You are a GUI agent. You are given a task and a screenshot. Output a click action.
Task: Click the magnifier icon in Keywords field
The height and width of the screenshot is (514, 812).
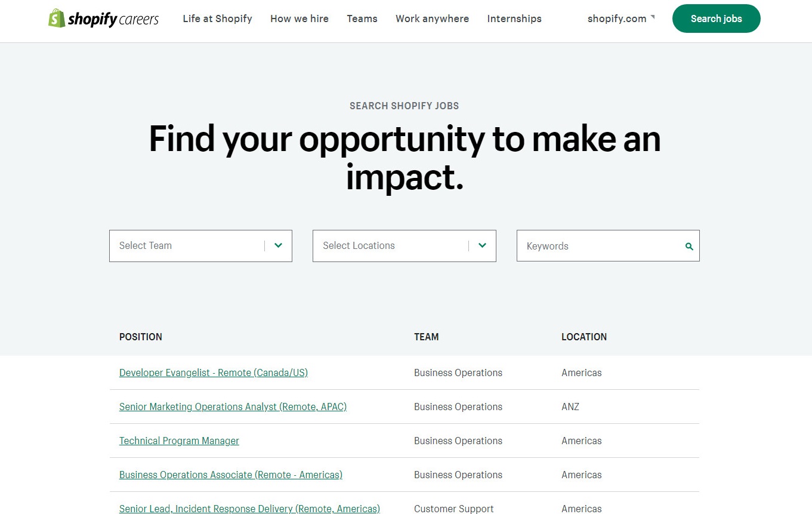click(x=689, y=246)
